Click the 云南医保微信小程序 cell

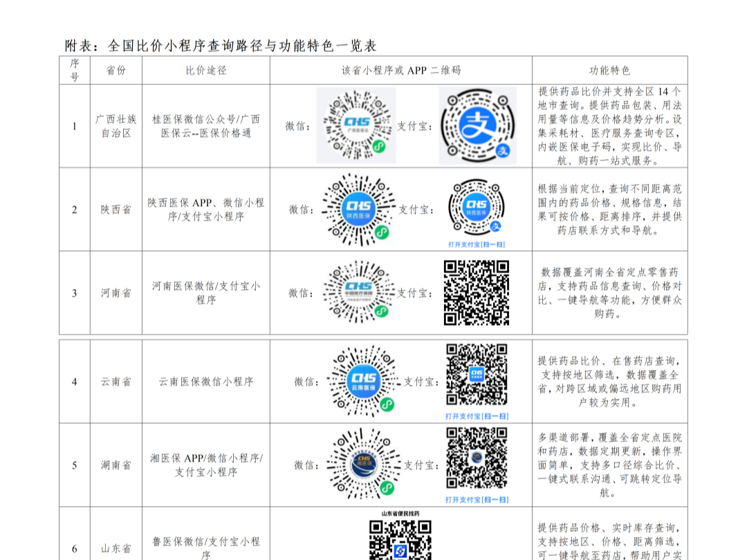[206, 382]
